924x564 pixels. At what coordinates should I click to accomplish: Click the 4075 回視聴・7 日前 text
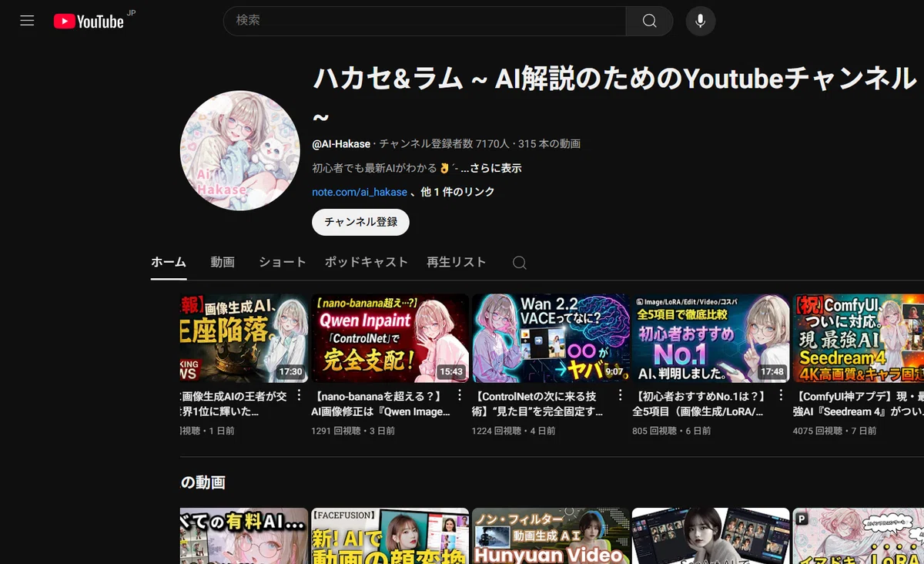click(x=835, y=431)
